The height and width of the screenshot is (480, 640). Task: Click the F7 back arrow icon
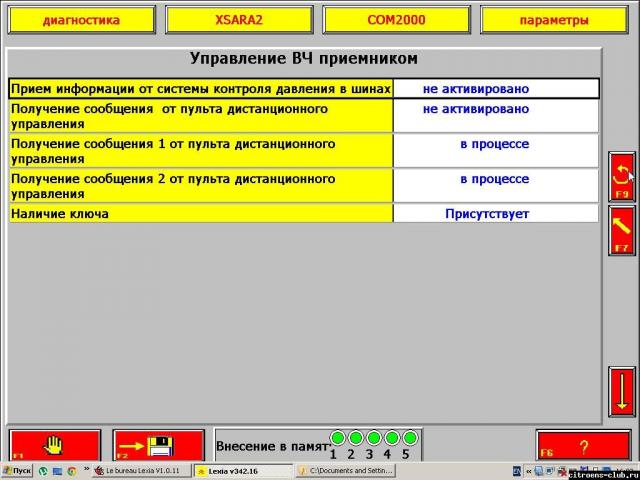[x=622, y=230]
